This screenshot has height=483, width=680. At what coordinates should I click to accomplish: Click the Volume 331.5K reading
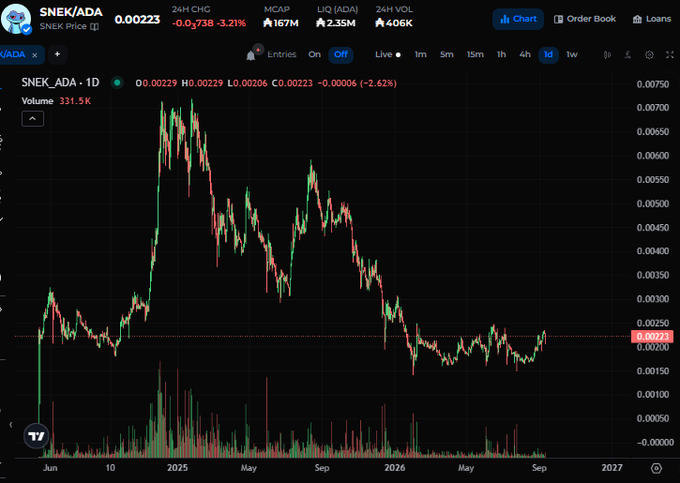tap(75, 101)
